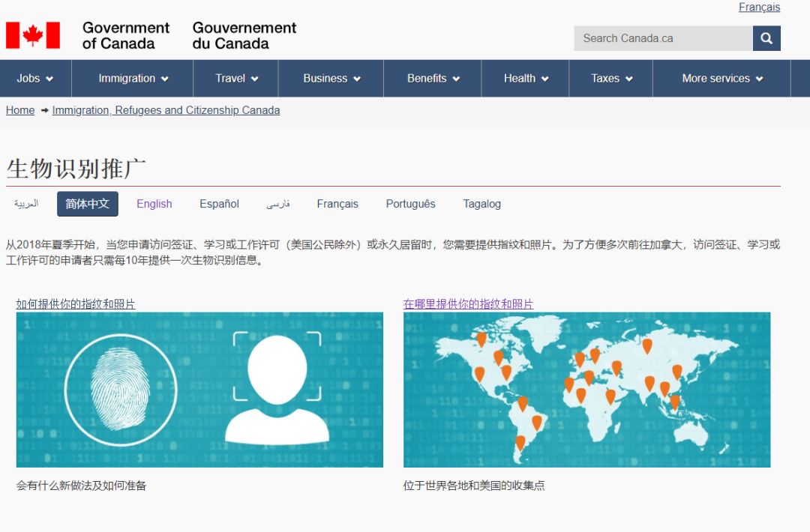This screenshot has height=532, width=810.
Task: Click the page heading 生物识别推广
Action: click(76, 169)
